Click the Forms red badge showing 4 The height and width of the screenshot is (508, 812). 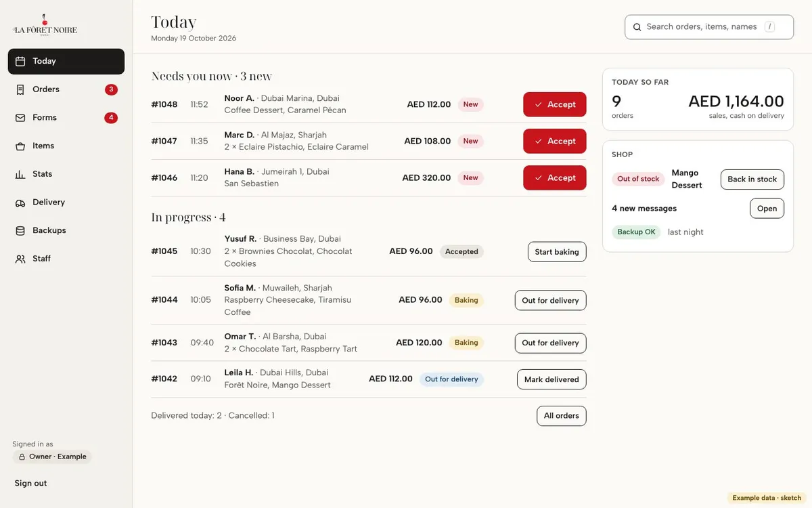pos(111,118)
